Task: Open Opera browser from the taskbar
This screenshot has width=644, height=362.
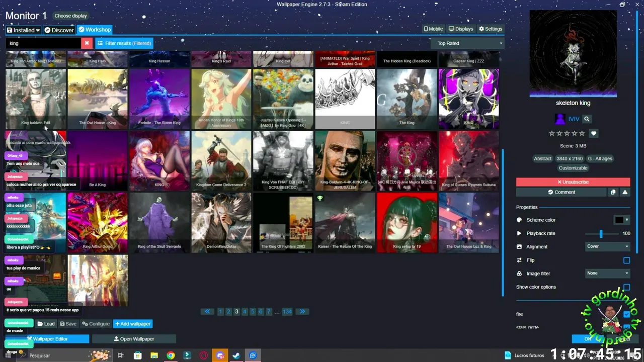Action: point(204,355)
